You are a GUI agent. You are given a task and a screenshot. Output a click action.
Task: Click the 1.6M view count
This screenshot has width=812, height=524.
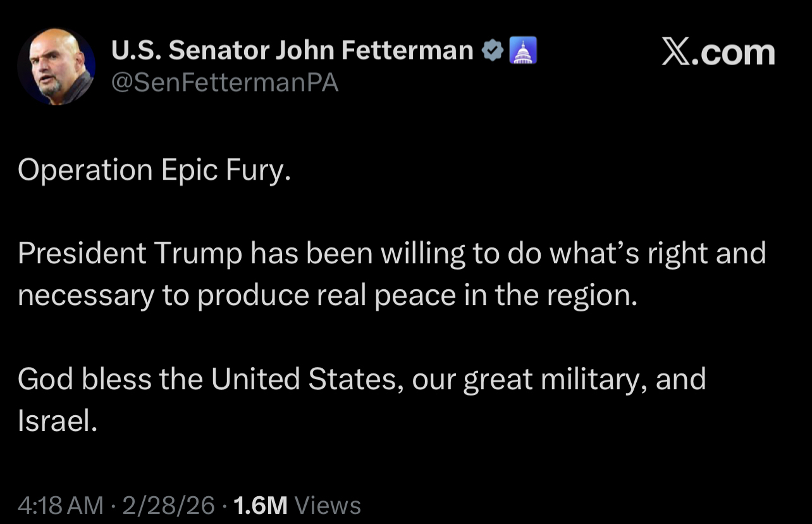click(261, 505)
